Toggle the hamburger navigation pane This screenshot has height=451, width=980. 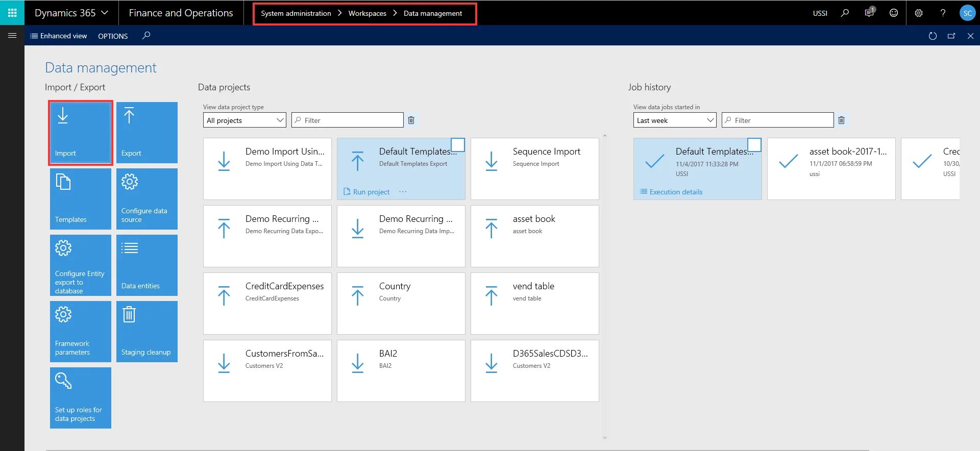point(12,35)
